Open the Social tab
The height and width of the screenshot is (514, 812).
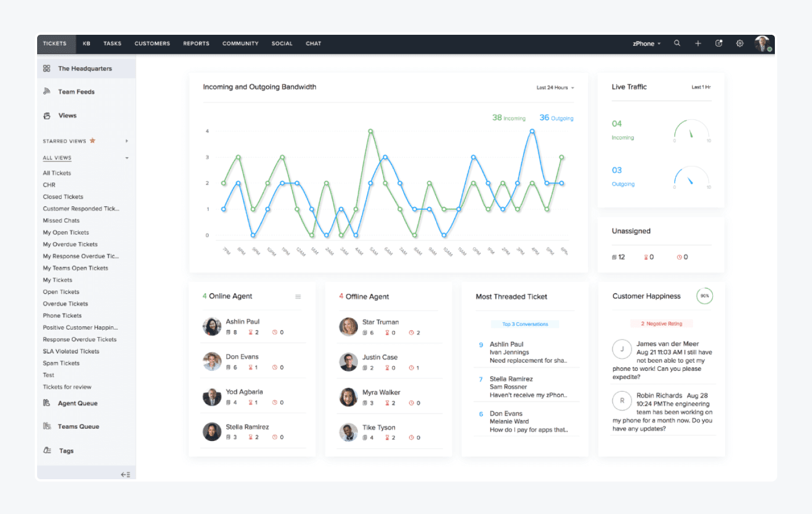pos(282,43)
